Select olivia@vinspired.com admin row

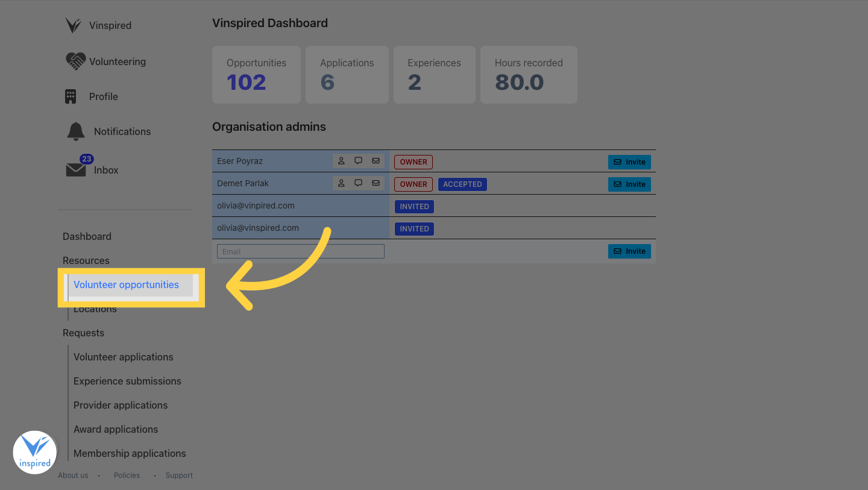click(x=434, y=228)
